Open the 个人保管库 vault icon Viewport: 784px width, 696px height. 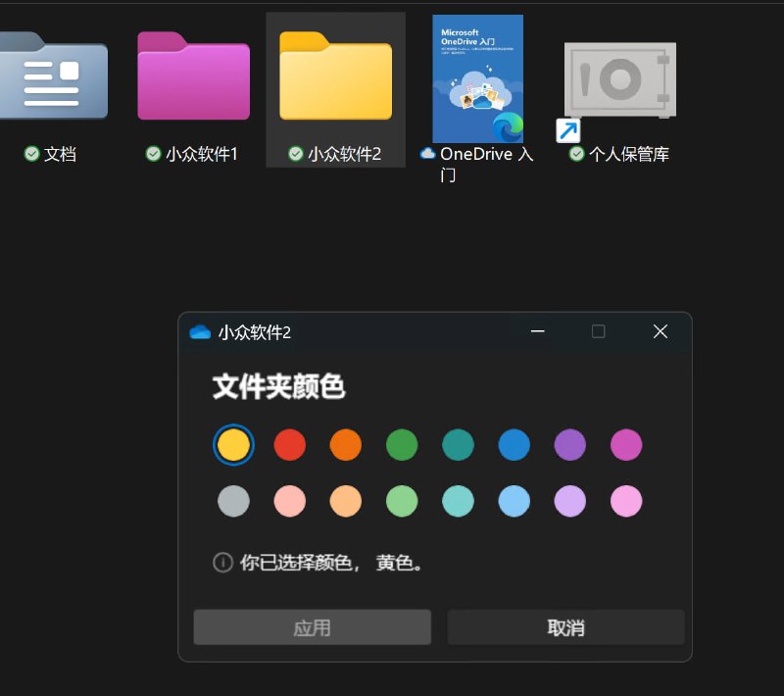pos(620,78)
